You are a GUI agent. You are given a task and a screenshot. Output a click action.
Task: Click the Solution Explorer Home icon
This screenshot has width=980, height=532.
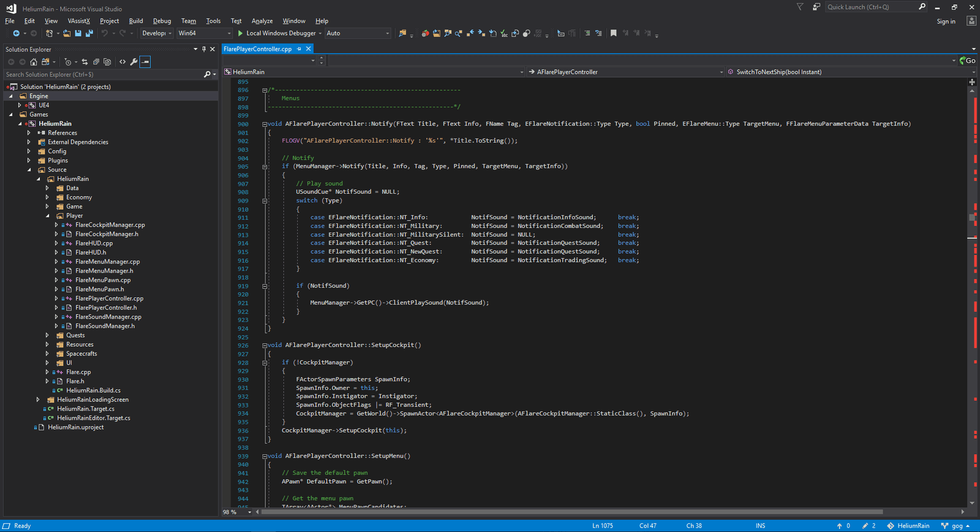pyautogui.click(x=34, y=62)
